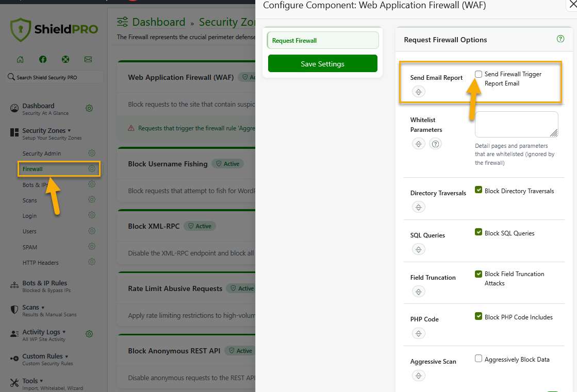Open Security Admin gear icon
Screen dimensions: 577x392
point(92,153)
